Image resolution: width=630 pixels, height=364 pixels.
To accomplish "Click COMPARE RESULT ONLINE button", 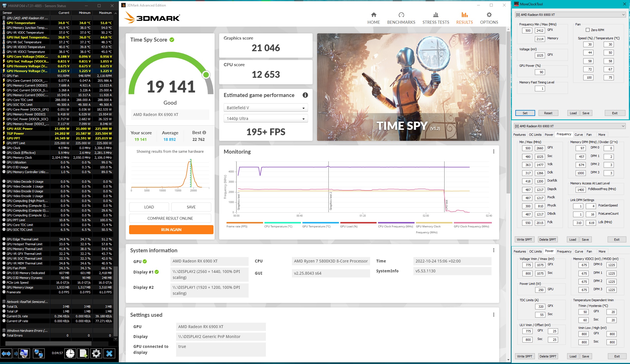I will pyautogui.click(x=170, y=218).
